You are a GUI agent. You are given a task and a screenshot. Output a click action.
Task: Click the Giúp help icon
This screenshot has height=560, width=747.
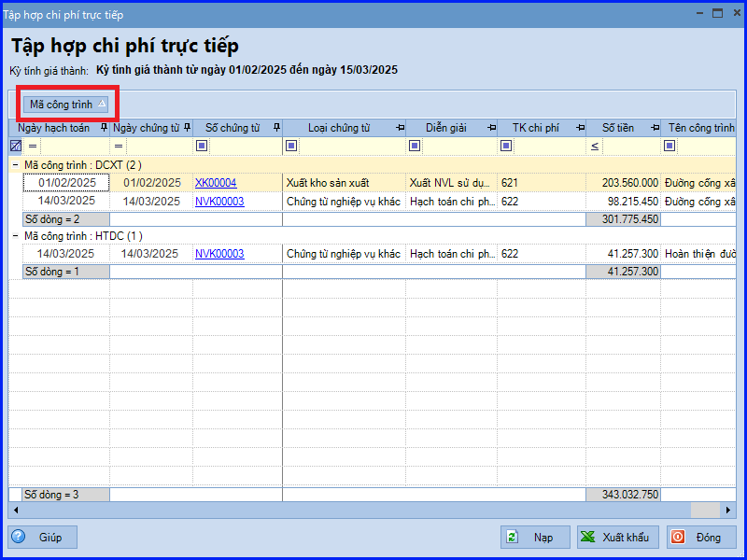click(x=19, y=537)
